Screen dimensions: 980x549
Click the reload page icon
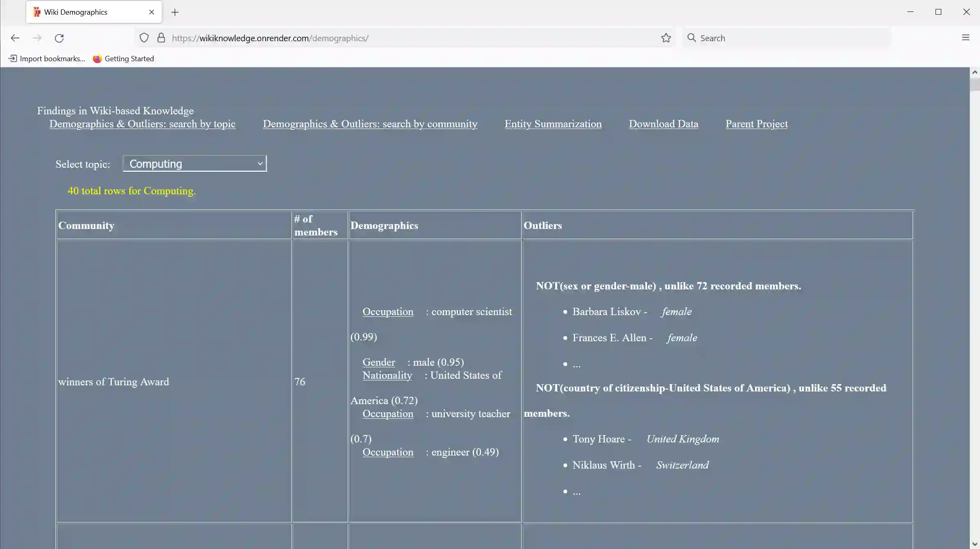click(x=59, y=38)
